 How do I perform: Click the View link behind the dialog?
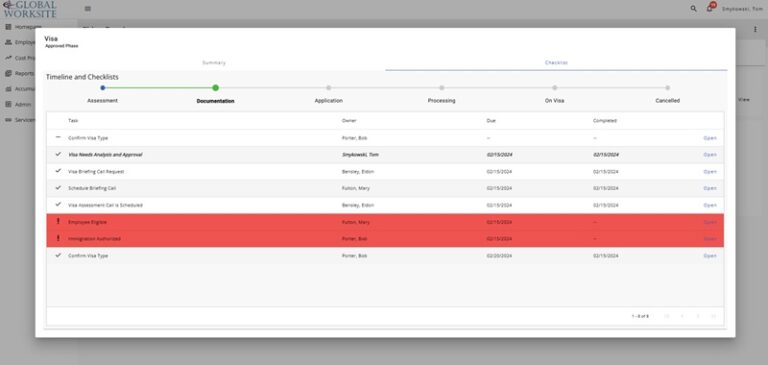(x=744, y=99)
